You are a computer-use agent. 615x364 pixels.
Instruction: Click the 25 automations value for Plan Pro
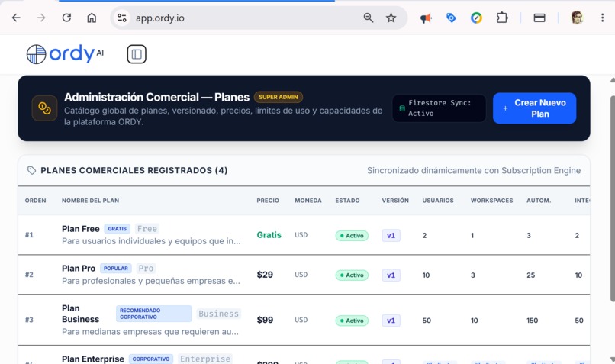click(530, 275)
